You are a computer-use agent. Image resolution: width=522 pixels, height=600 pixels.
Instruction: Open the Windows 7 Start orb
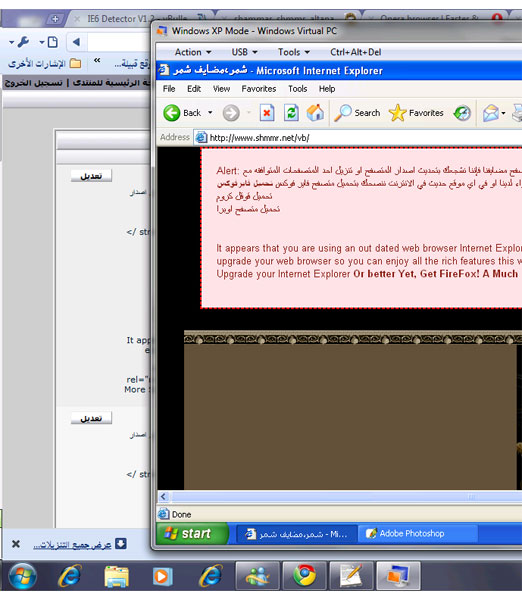click(x=23, y=576)
